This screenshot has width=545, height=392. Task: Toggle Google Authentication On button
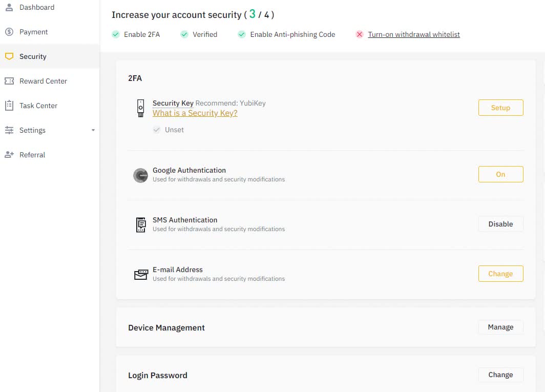500,174
